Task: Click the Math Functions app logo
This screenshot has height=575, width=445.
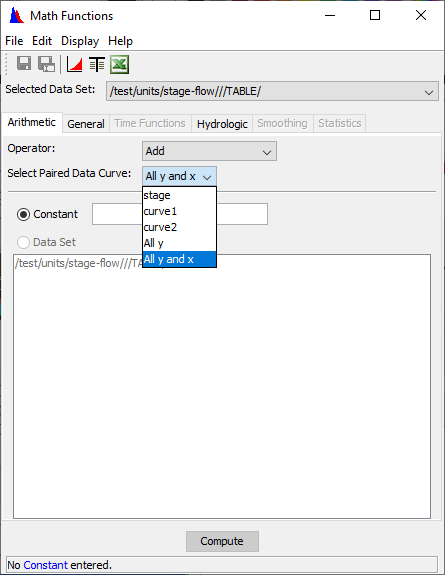Action: tap(16, 15)
